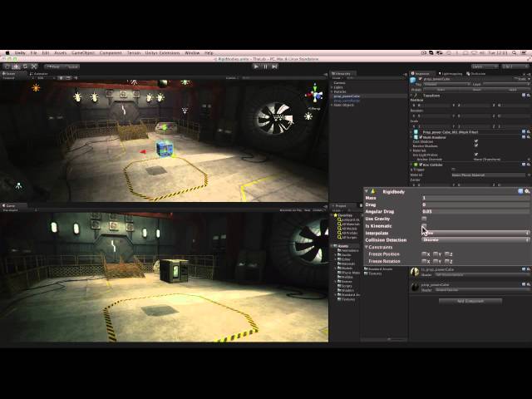Collapse the Constraints section

(x=367, y=247)
